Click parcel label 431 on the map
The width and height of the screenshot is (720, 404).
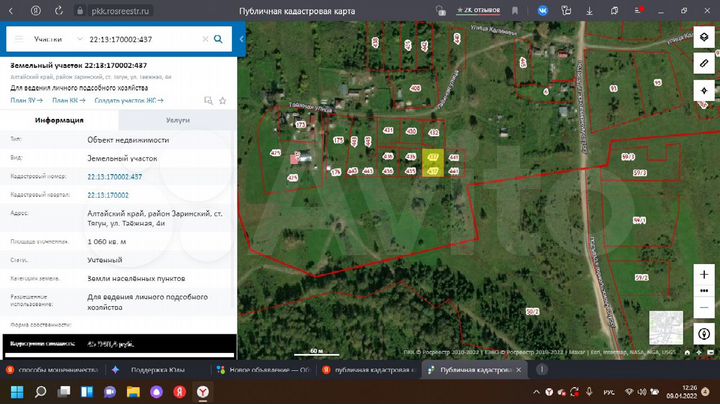coord(388,130)
